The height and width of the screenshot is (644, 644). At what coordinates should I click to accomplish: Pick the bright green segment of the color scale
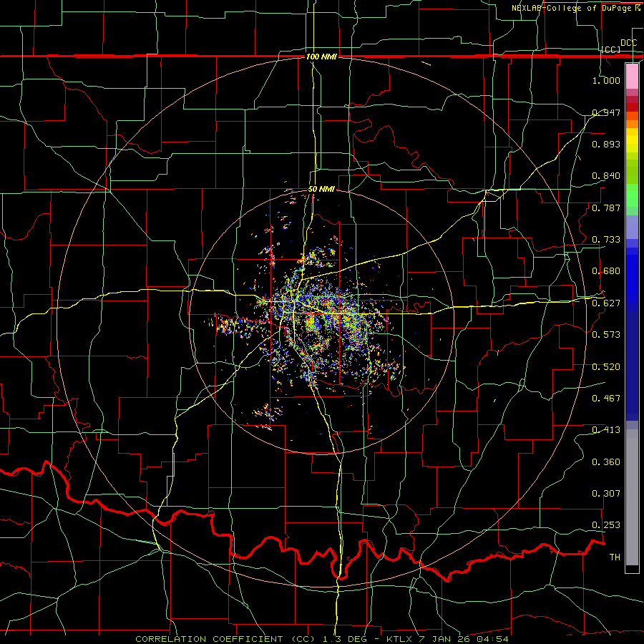[632, 195]
